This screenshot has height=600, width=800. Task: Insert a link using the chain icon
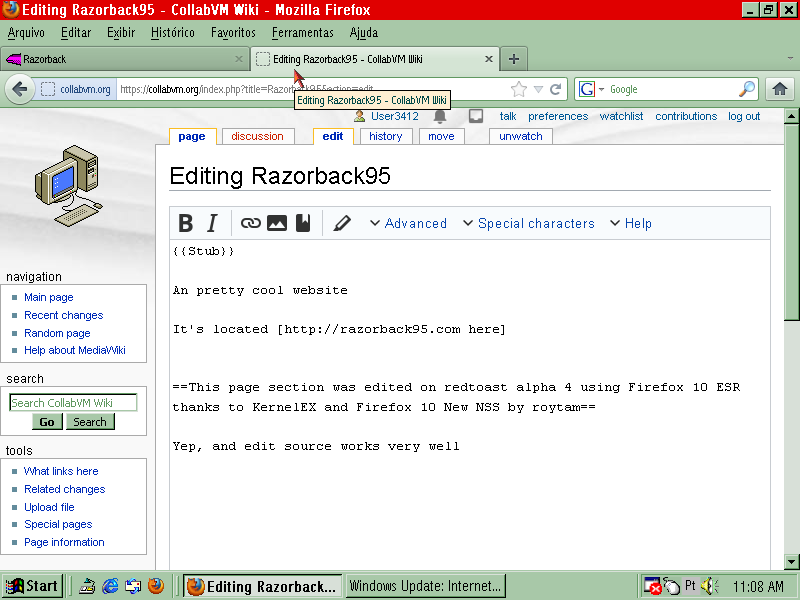[251, 223]
